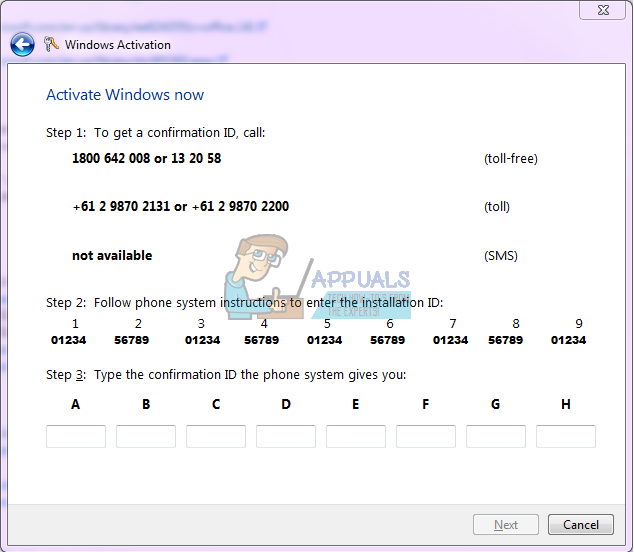Viewport: 634px width, 552px height.
Task: Click the (toll) label
Action: coord(497,207)
